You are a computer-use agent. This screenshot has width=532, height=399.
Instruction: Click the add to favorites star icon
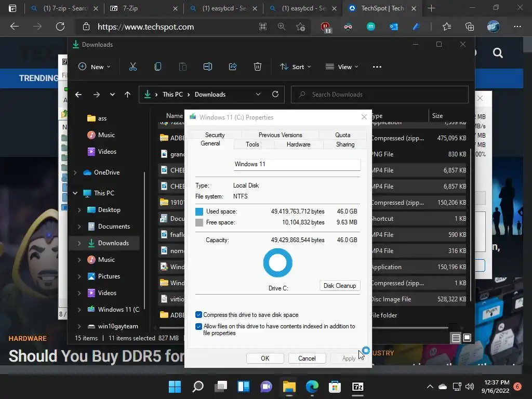300,26
